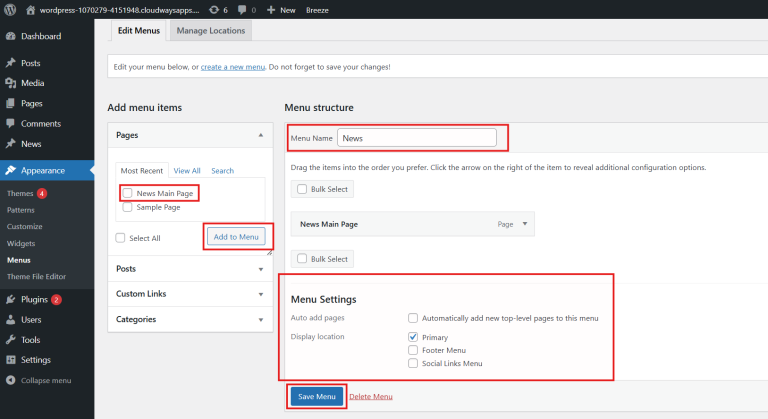Expand the Posts panel arrow

261,269
